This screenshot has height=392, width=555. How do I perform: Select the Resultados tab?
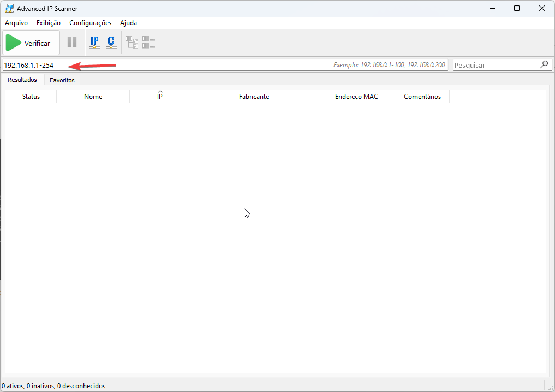pos(22,80)
